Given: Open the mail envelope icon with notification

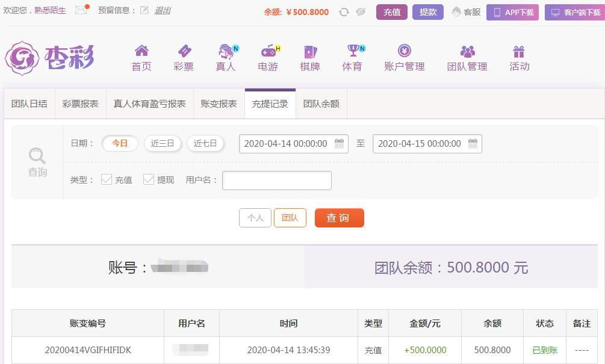Looking at the screenshot, I should (x=82, y=10).
